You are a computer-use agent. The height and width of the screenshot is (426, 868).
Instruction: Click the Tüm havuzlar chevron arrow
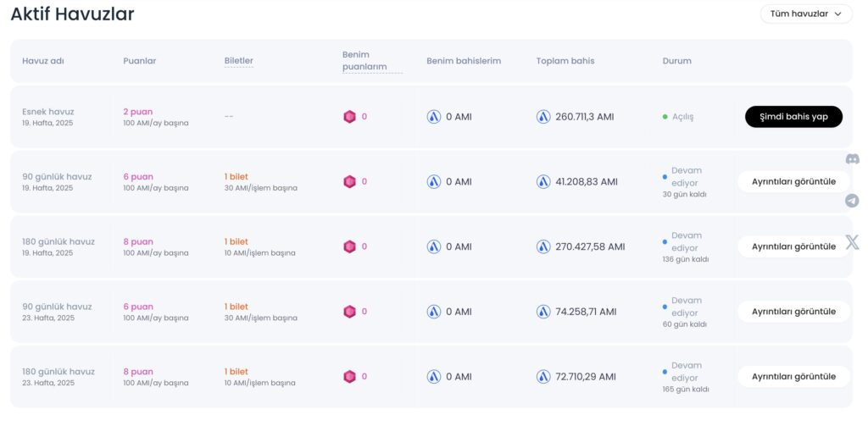[x=837, y=14]
